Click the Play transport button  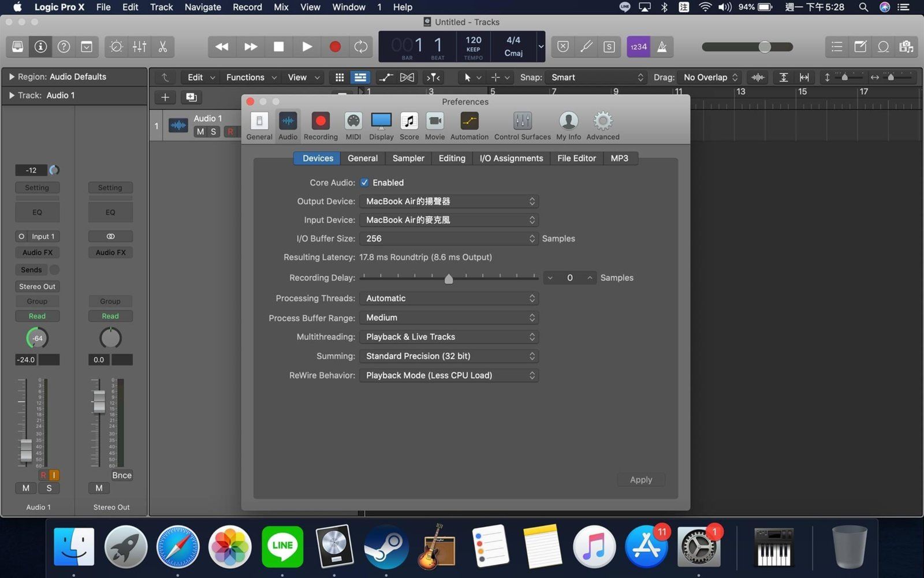click(307, 47)
